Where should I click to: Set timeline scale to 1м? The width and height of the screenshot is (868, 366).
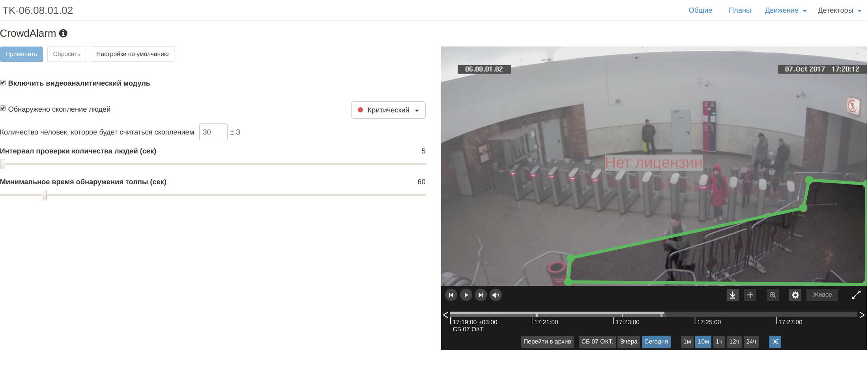tap(687, 342)
